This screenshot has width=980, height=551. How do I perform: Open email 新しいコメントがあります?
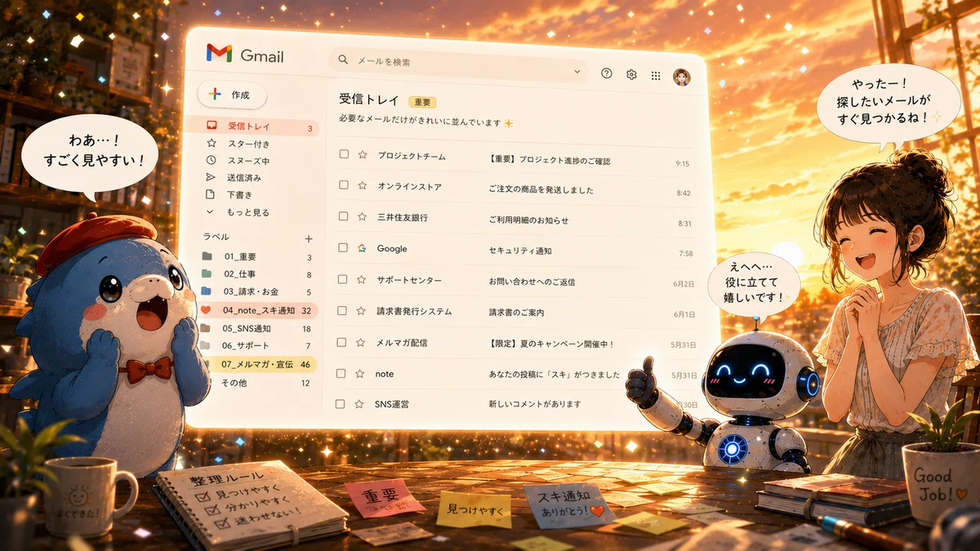click(x=534, y=404)
